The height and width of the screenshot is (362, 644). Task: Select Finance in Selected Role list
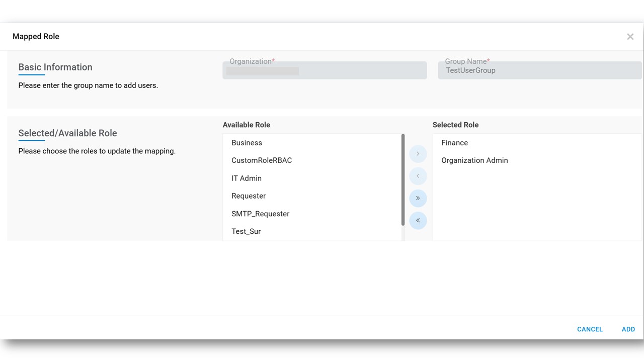tap(454, 143)
